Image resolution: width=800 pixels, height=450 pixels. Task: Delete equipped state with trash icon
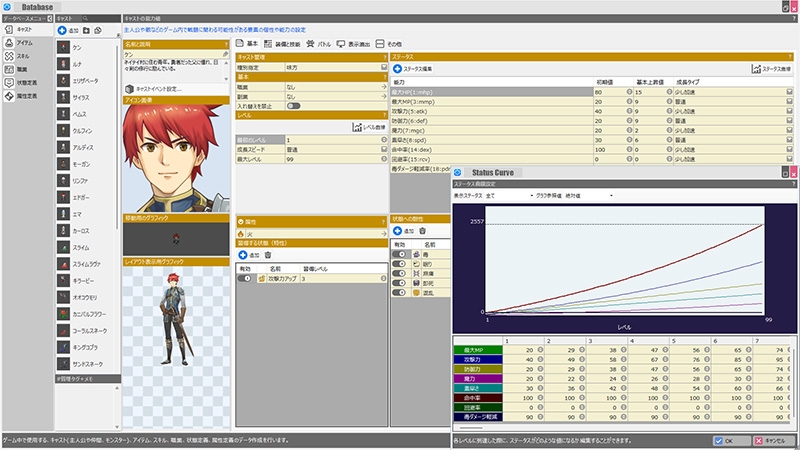click(x=267, y=255)
